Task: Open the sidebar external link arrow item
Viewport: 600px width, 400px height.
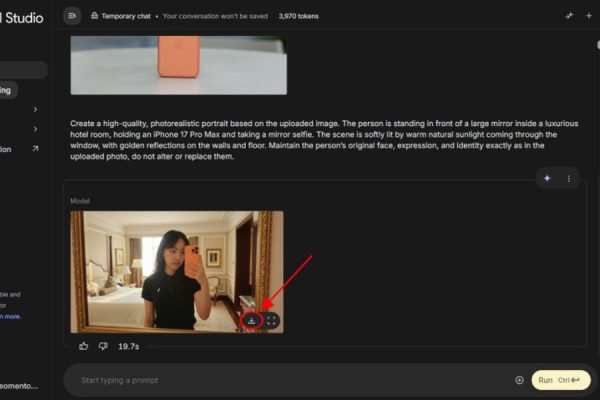Action: (35, 149)
